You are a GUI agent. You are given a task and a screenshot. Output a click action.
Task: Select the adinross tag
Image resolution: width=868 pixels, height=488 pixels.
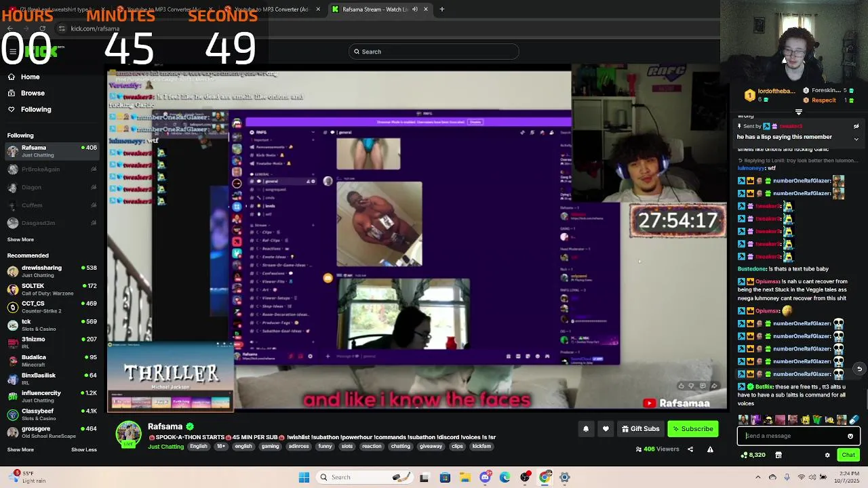coord(299,447)
